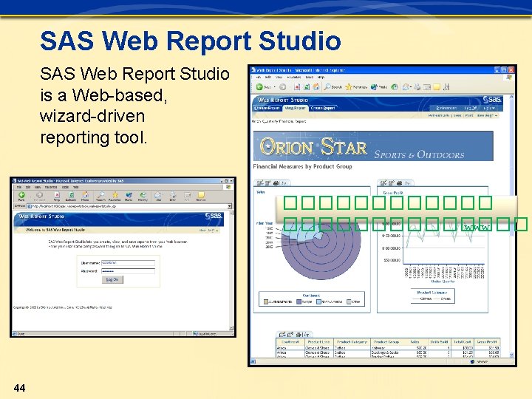Click the Back arrow in right browser window
Viewport: 532px width, 399px height.
tap(259, 87)
